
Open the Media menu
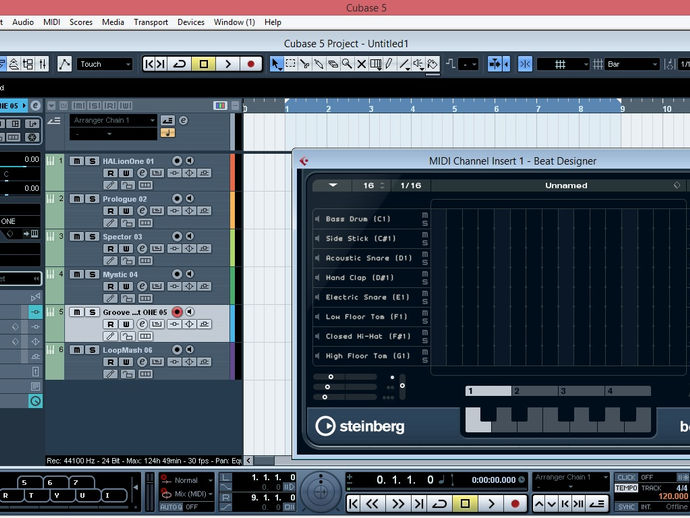[x=113, y=22]
